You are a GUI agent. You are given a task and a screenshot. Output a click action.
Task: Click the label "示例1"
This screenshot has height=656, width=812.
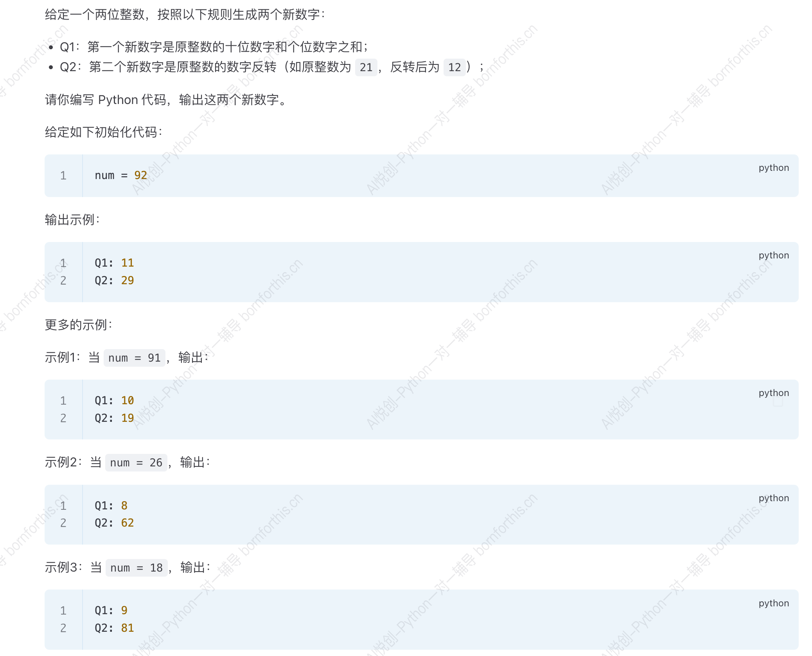tap(60, 357)
